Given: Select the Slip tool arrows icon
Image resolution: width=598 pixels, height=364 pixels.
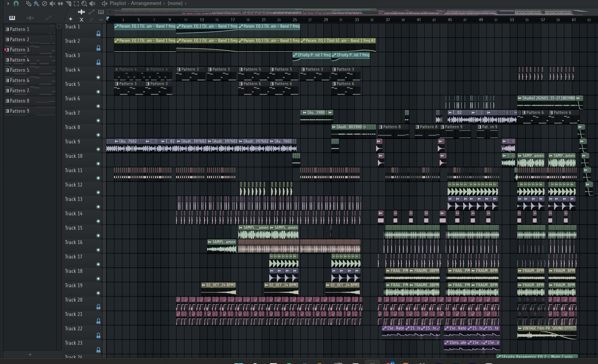Looking at the screenshot, I should [60, 3].
